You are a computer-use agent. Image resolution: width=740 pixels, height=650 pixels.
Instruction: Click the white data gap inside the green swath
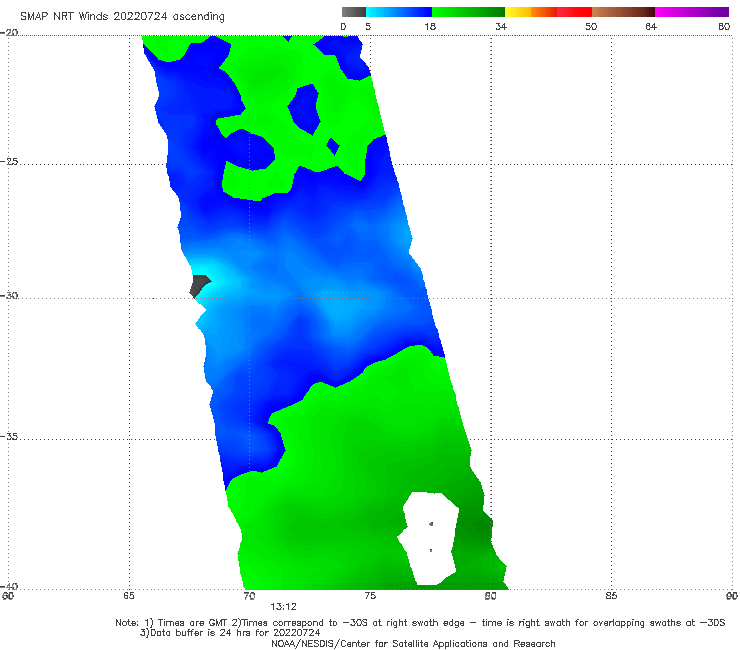428,538
